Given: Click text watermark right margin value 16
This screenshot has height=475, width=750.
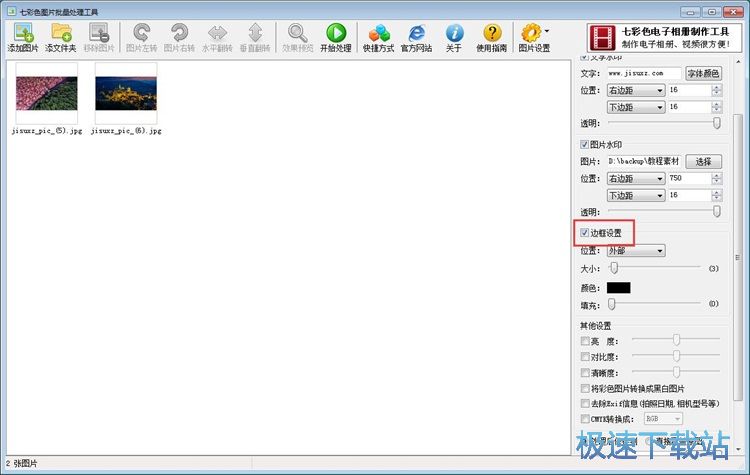Looking at the screenshot, I should tap(689, 90).
